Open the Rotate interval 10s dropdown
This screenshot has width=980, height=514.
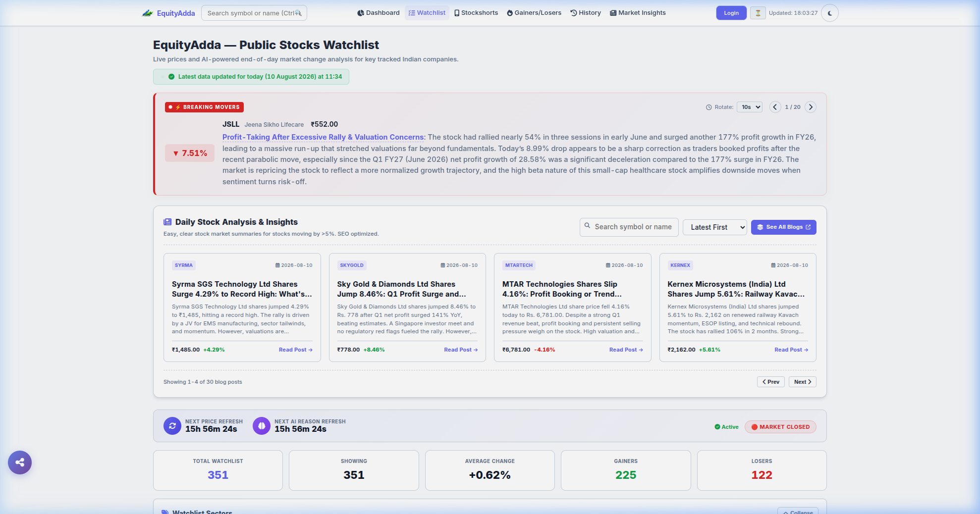point(750,107)
